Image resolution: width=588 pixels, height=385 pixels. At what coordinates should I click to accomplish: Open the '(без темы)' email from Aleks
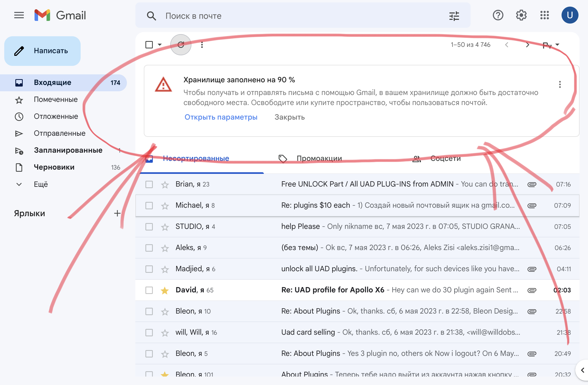357,248
